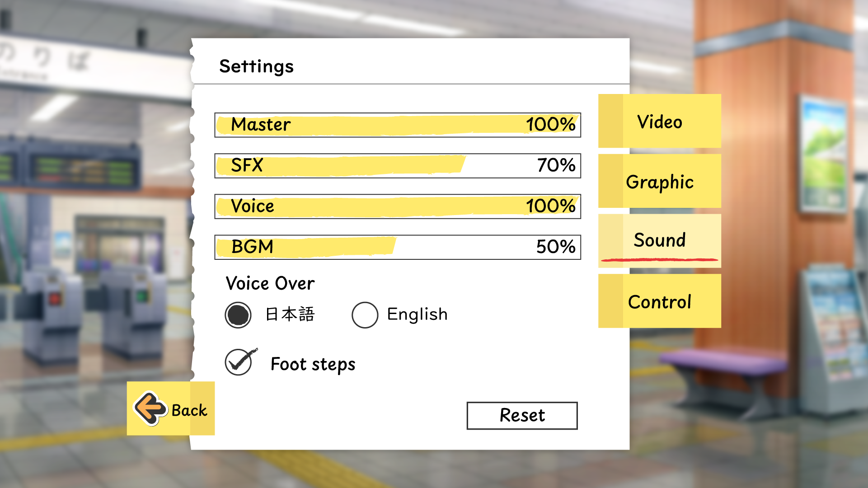The image size is (868, 488).
Task: Click the Reset button
Action: point(522,415)
